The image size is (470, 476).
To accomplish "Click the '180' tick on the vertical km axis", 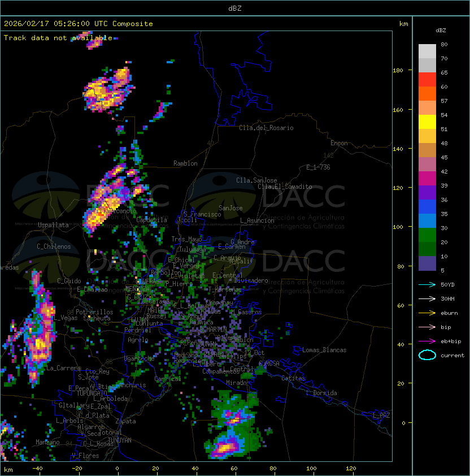I will tap(398, 71).
